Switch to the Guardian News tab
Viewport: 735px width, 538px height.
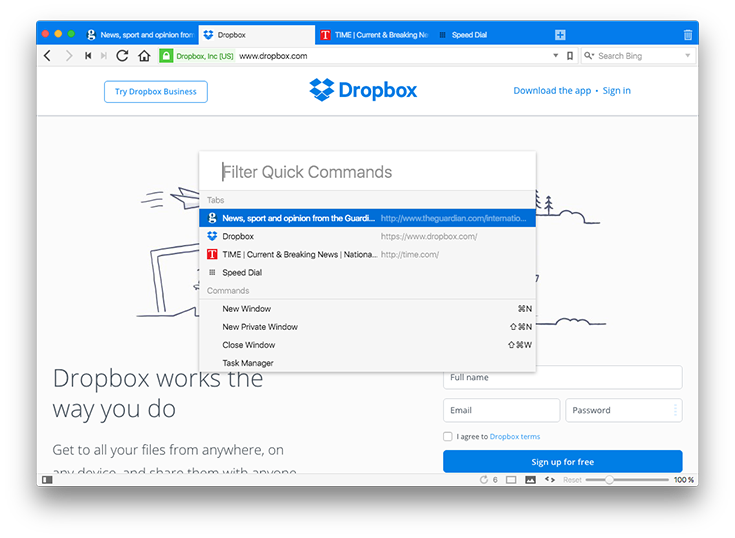tap(141, 35)
